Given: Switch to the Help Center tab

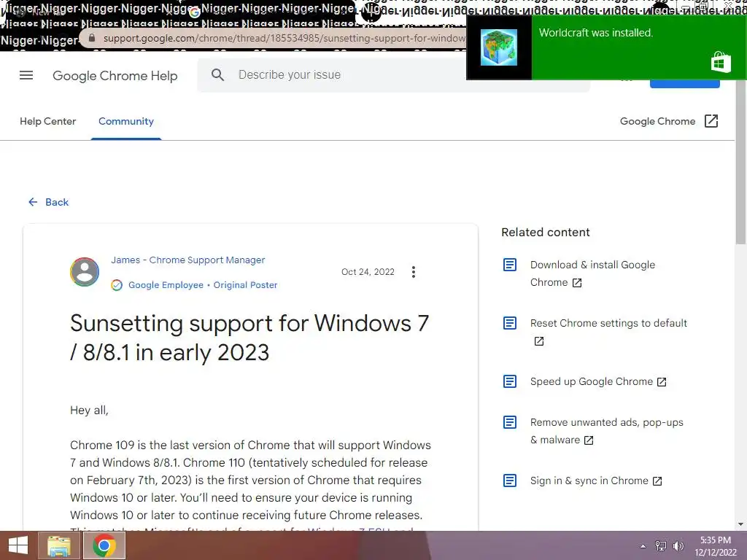Looking at the screenshot, I should pyautogui.click(x=47, y=122).
